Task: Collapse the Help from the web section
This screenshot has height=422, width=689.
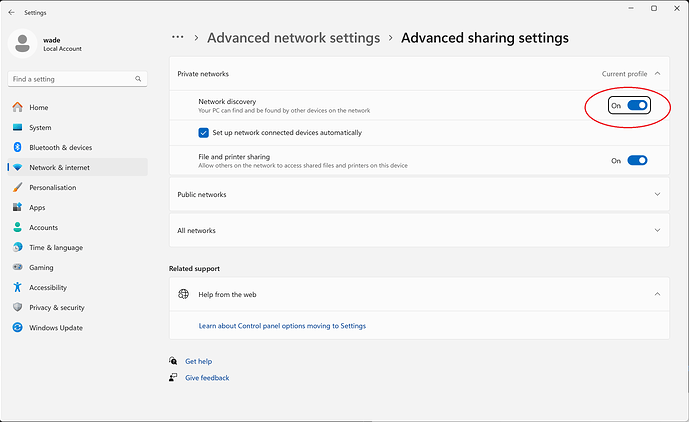Action: 657,294
